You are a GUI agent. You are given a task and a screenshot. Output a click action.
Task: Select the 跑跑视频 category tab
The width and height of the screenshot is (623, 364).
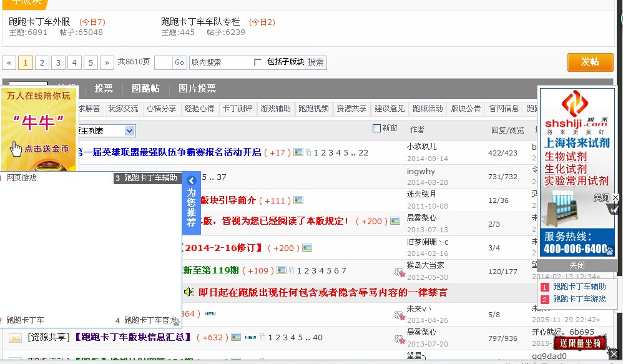(x=313, y=109)
